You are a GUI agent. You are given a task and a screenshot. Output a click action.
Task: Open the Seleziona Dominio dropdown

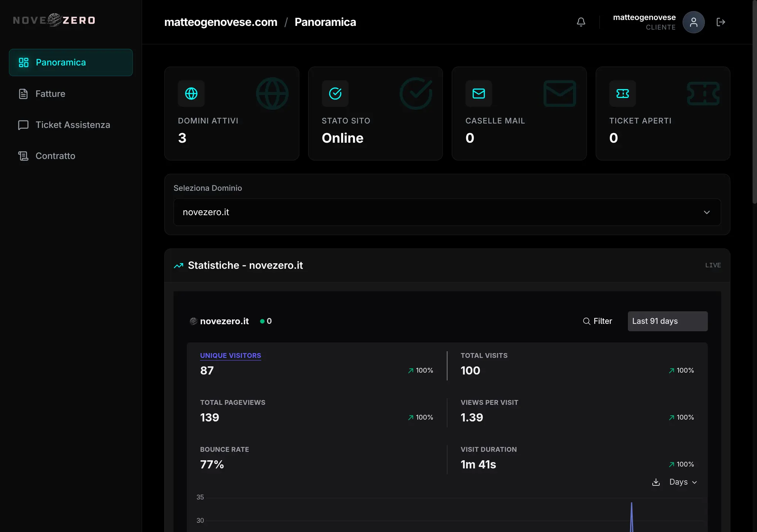click(x=447, y=212)
